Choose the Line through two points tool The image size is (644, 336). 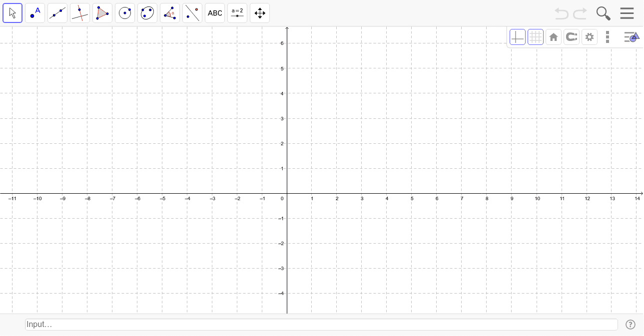(57, 13)
